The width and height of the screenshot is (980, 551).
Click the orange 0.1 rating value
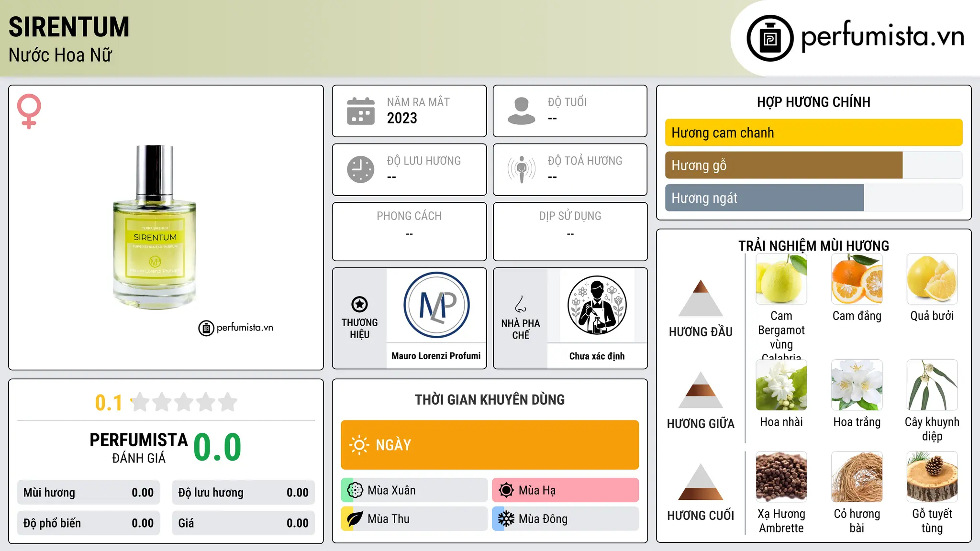[109, 403]
